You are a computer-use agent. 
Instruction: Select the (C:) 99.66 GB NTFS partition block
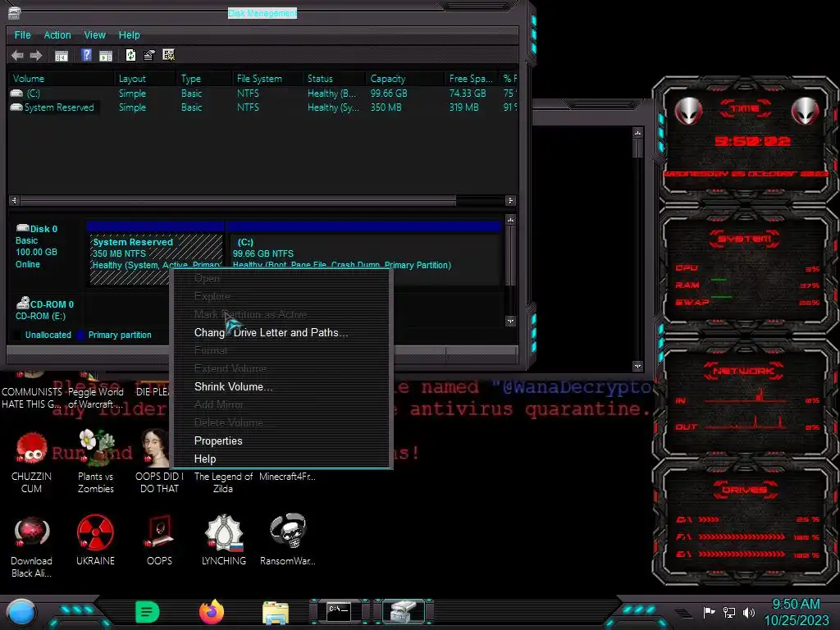364,252
